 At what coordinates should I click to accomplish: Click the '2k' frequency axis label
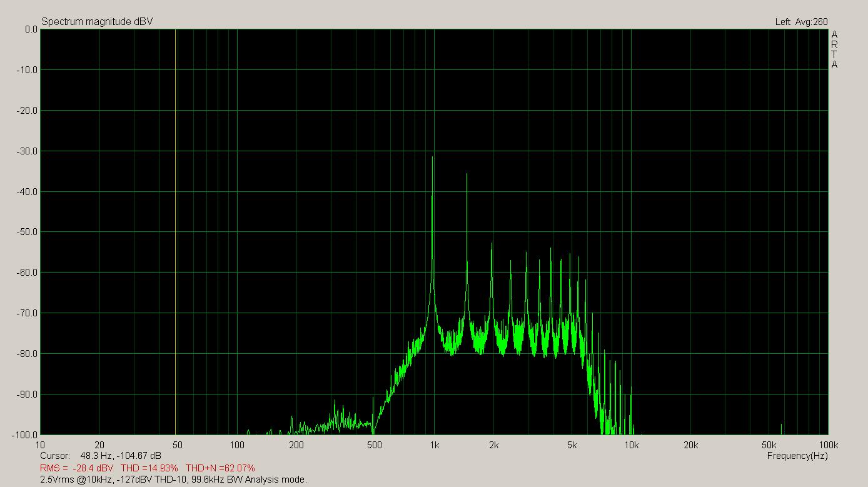coord(493,445)
